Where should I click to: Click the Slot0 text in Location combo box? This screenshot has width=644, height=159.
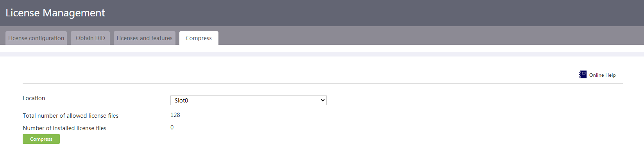click(181, 101)
